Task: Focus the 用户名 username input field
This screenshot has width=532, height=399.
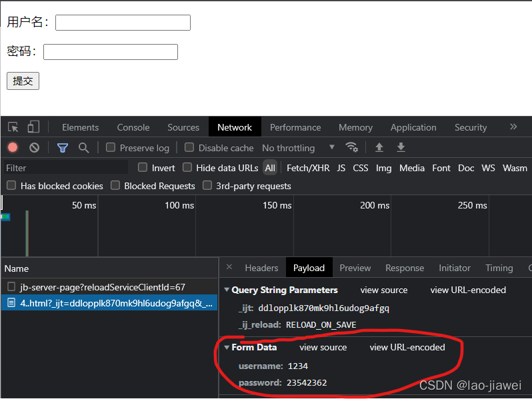Action: pos(123,23)
